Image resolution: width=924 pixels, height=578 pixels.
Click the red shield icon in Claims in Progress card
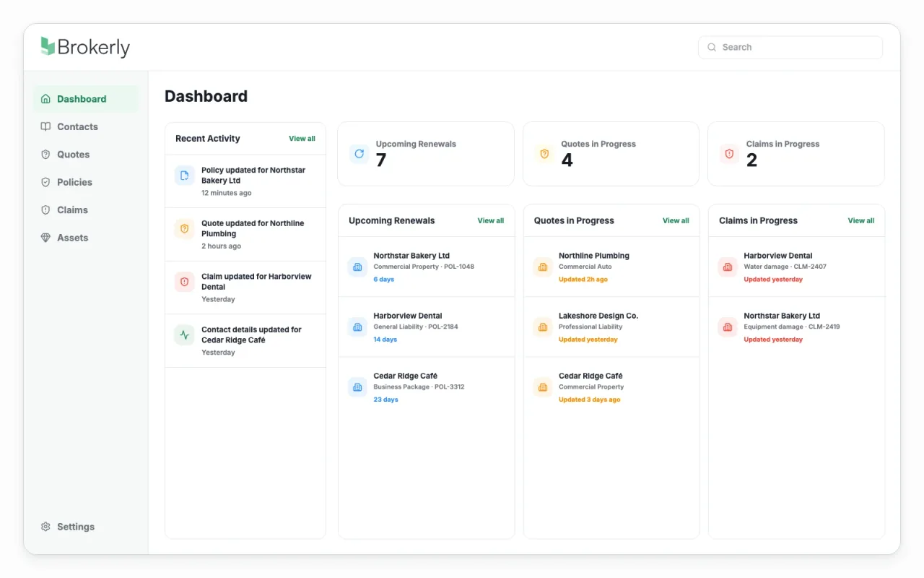tap(729, 153)
